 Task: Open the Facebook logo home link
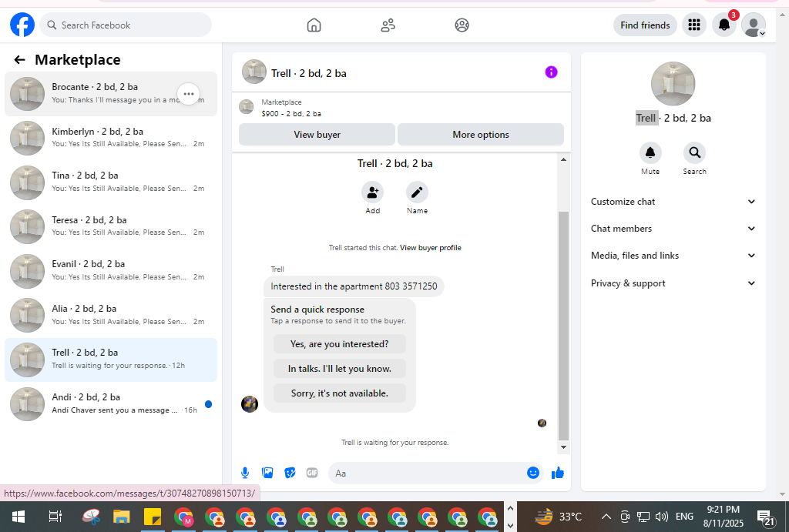pyautogui.click(x=22, y=25)
